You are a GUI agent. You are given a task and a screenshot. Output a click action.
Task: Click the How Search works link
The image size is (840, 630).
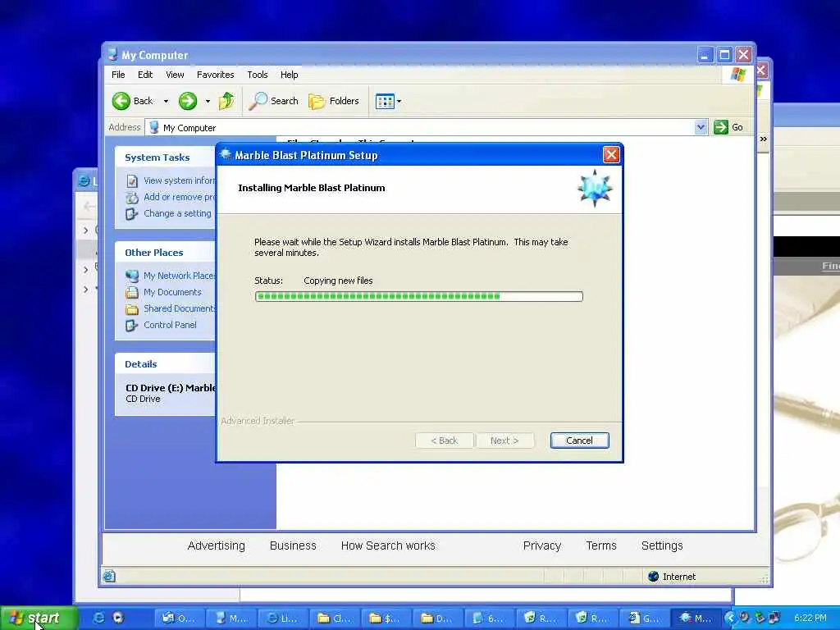pos(388,546)
